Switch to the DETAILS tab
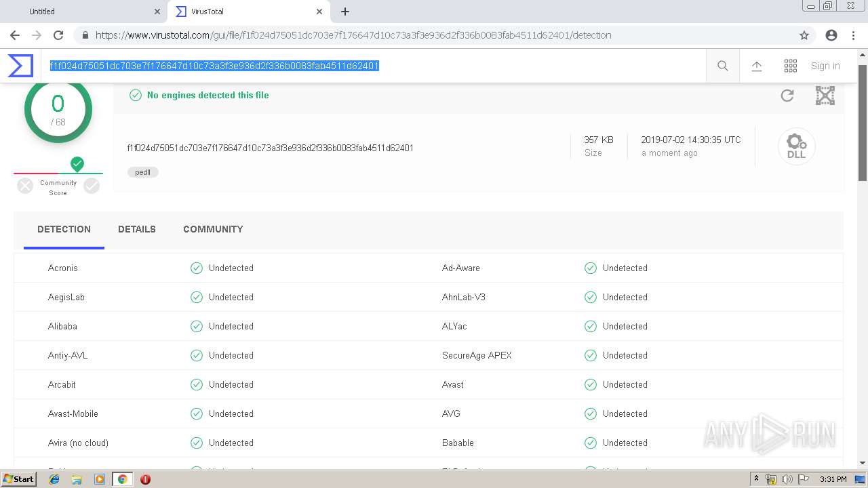Image resolution: width=868 pixels, height=488 pixels. (x=137, y=229)
